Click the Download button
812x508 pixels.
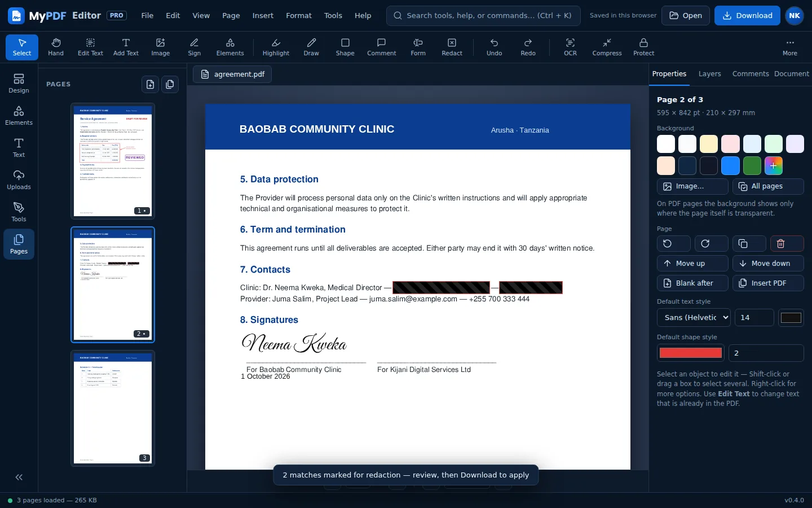tap(747, 16)
